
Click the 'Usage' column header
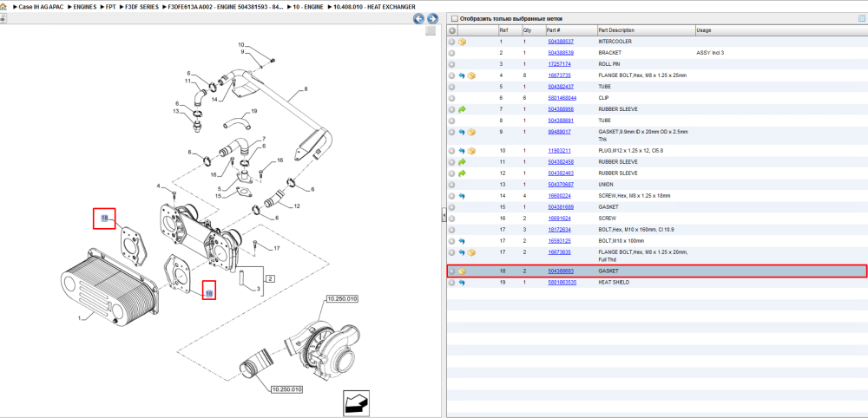point(780,30)
